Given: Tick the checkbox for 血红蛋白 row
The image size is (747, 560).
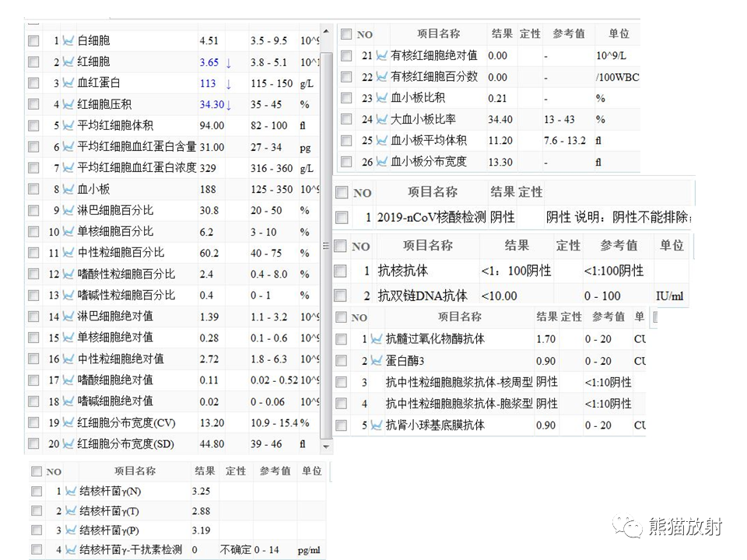Looking at the screenshot, I should pos(33,83).
